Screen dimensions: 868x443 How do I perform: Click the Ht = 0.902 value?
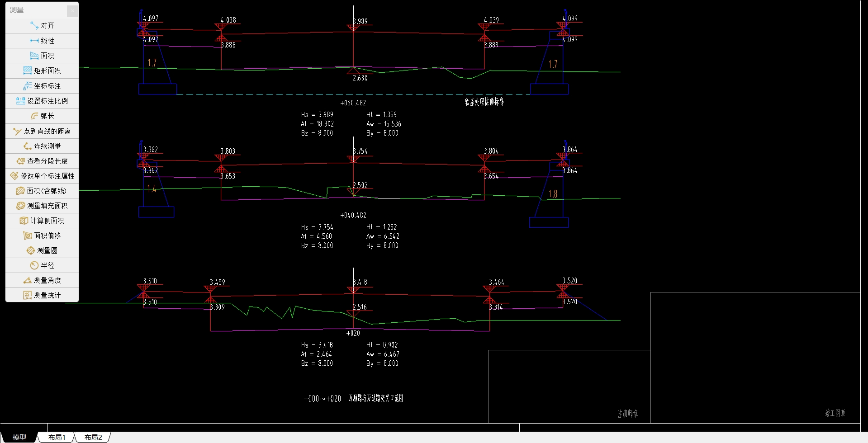[382, 345]
